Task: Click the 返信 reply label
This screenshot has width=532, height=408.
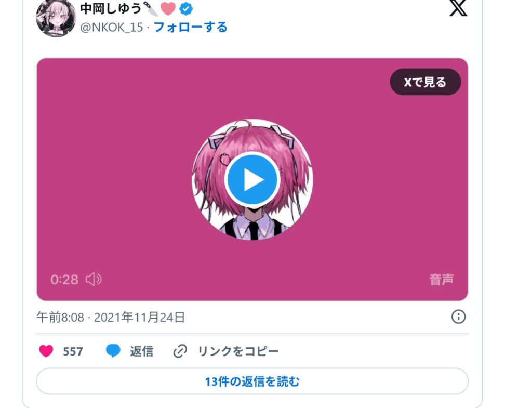Action: 141,351
